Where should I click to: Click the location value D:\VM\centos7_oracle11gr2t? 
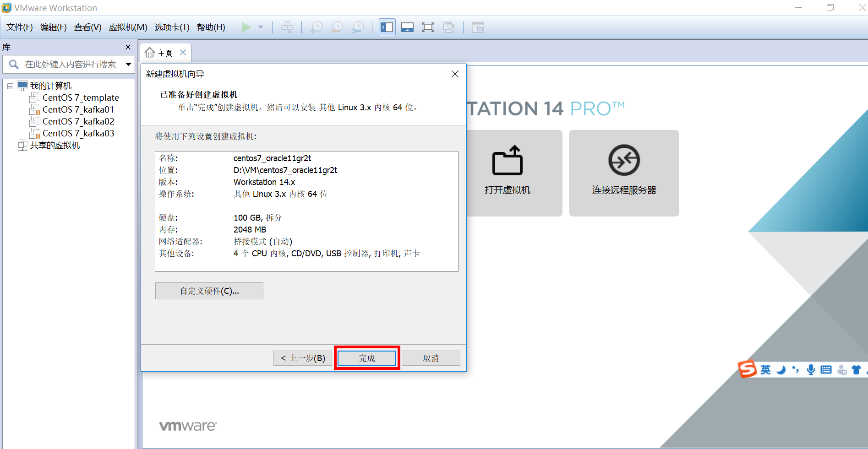(285, 170)
